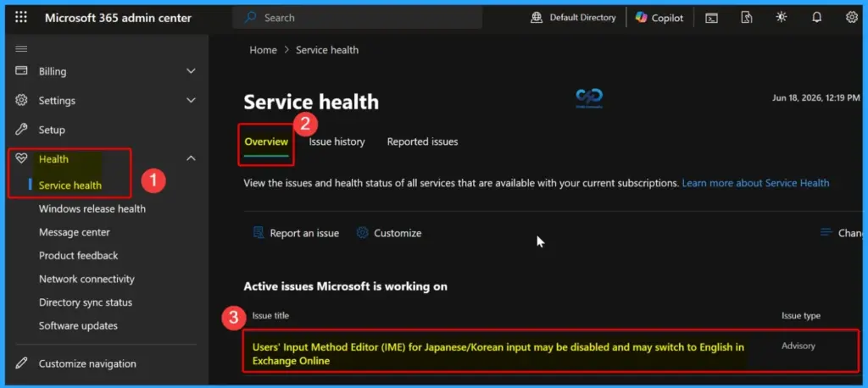Image resolution: width=868 pixels, height=388 pixels.
Task: Click the Change view lines icon
Action: (826, 232)
